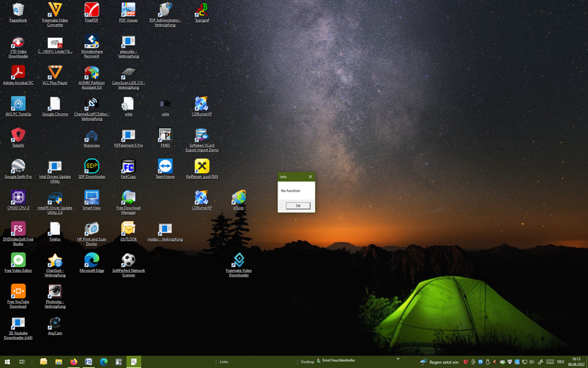Click the FastCopy desktop icon
Screen dimensions: 588x368
[x=128, y=168]
